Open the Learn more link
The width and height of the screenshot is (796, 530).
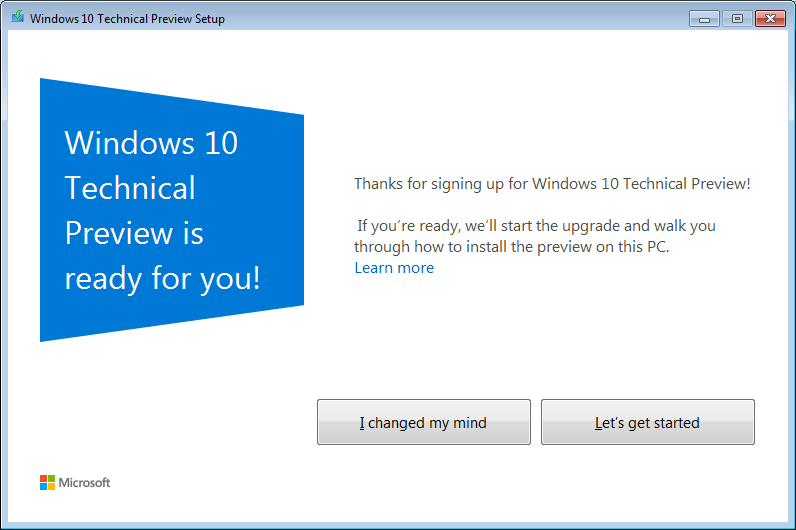coord(394,268)
